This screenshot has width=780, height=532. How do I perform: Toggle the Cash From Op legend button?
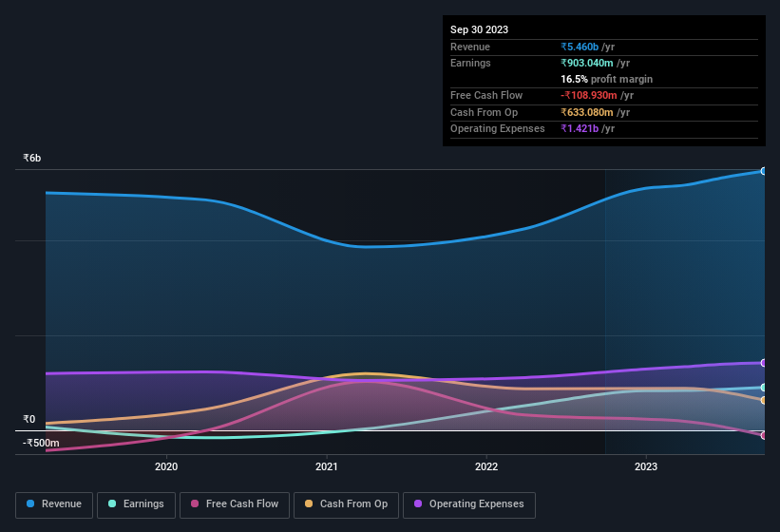(346, 504)
